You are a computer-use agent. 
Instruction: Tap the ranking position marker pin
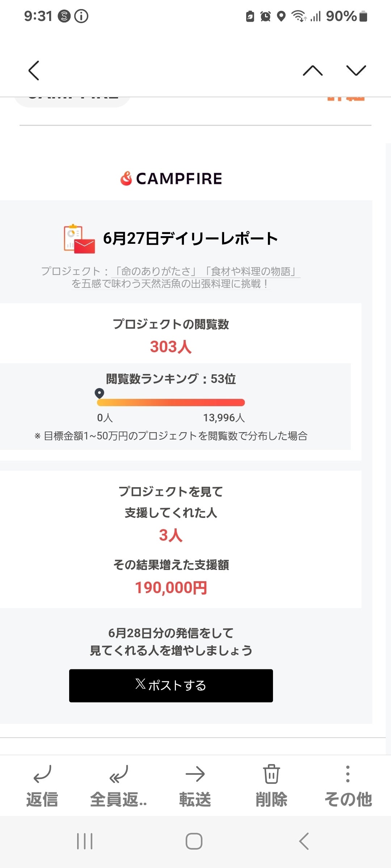pyautogui.click(x=99, y=393)
